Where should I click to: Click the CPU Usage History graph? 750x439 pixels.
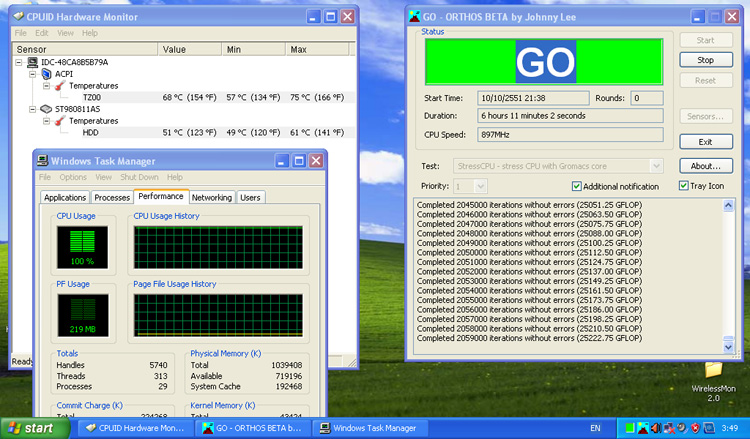pyautogui.click(x=218, y=247)
